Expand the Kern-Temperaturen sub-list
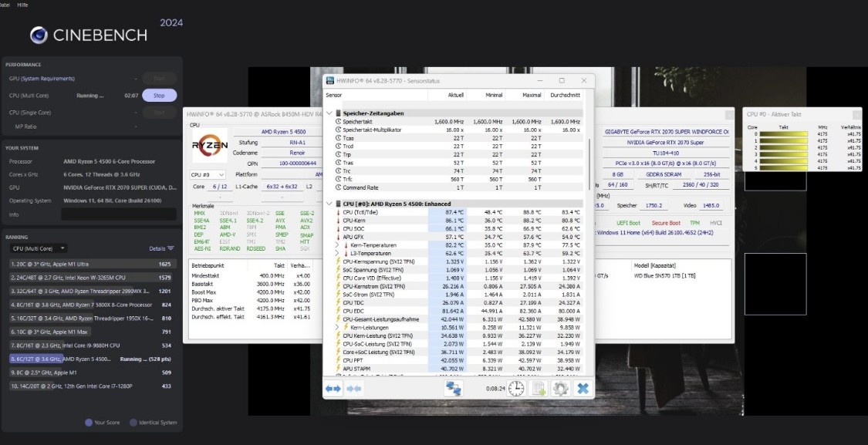Screen dimensions: 868x445 (x=337, y=244)
